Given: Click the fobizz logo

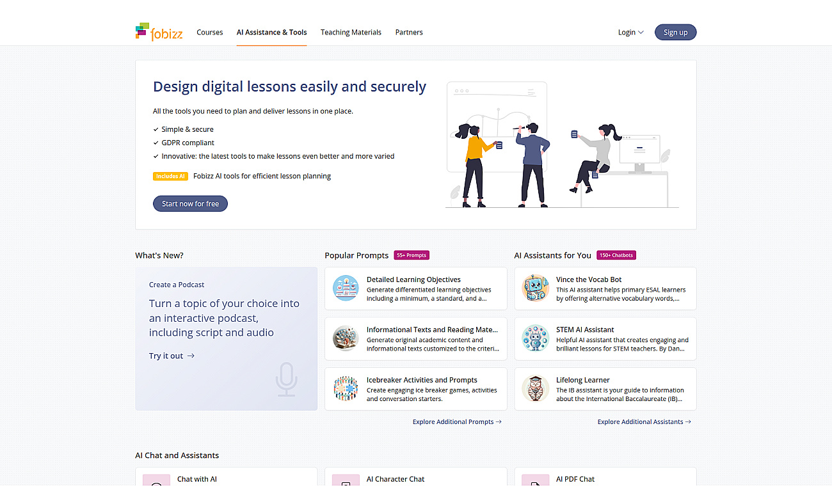Looking at the screenshot, I should 159,31.
